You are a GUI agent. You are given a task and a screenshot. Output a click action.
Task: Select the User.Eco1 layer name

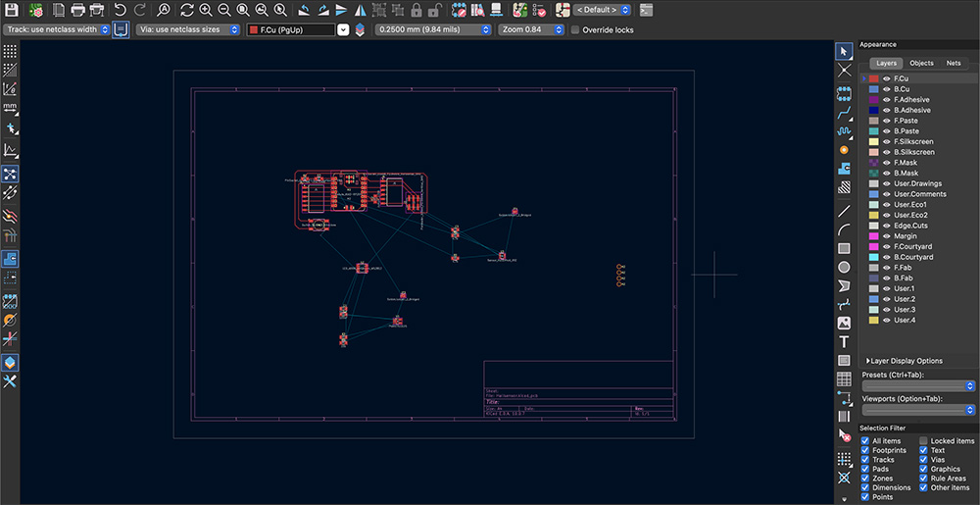point(910,204)
